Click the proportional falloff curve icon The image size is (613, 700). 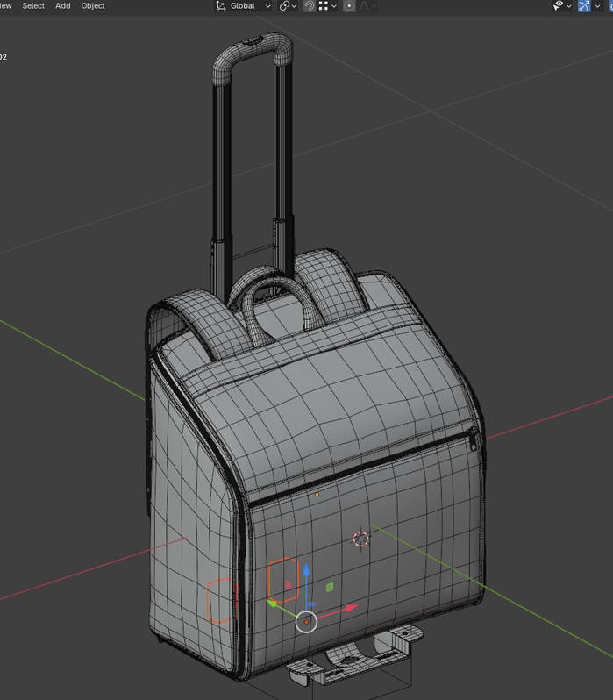(x=364, y=6)
